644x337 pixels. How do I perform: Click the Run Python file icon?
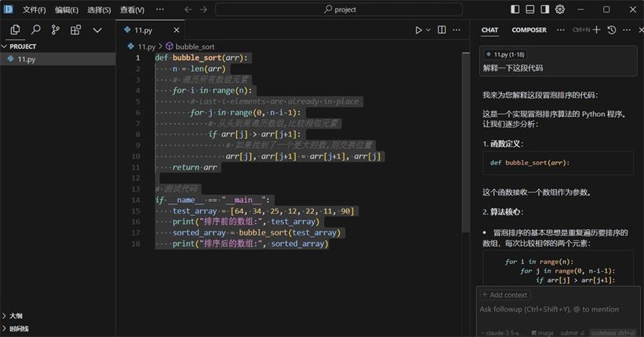pyautogui.click(x=417, y=30)
